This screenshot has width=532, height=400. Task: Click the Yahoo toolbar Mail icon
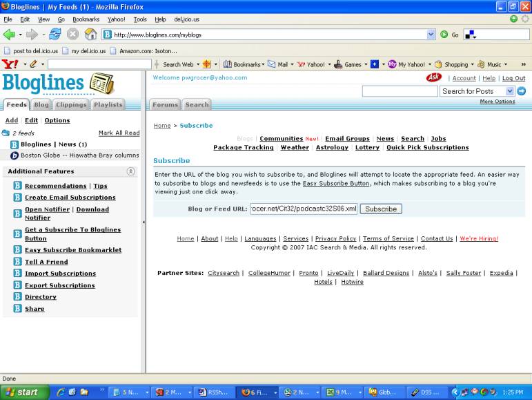pos(271,64)
